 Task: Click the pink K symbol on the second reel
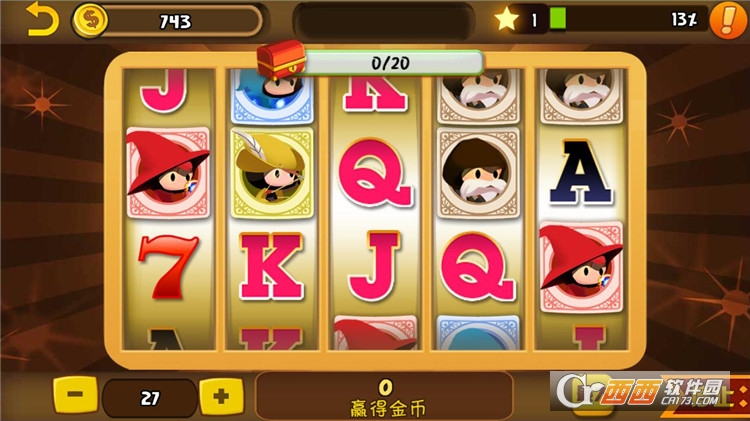272,267
